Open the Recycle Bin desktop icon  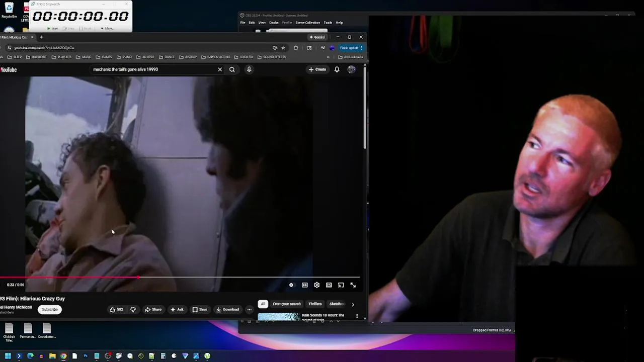click(9, 10)
